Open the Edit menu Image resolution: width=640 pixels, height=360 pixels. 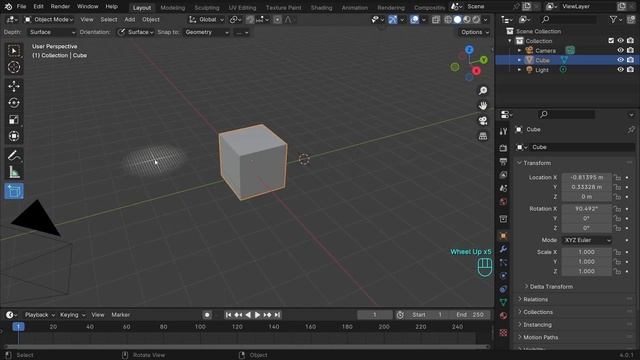pos(38,7)
